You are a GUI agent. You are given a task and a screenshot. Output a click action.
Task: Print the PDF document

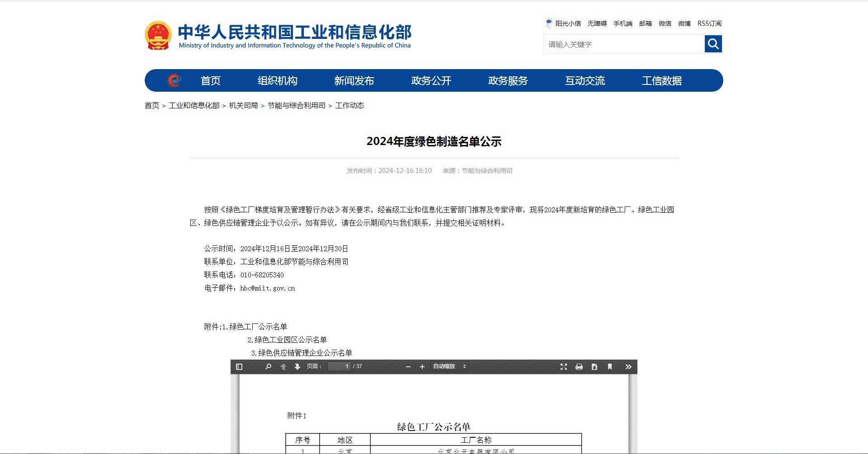(x=579, y=367)
